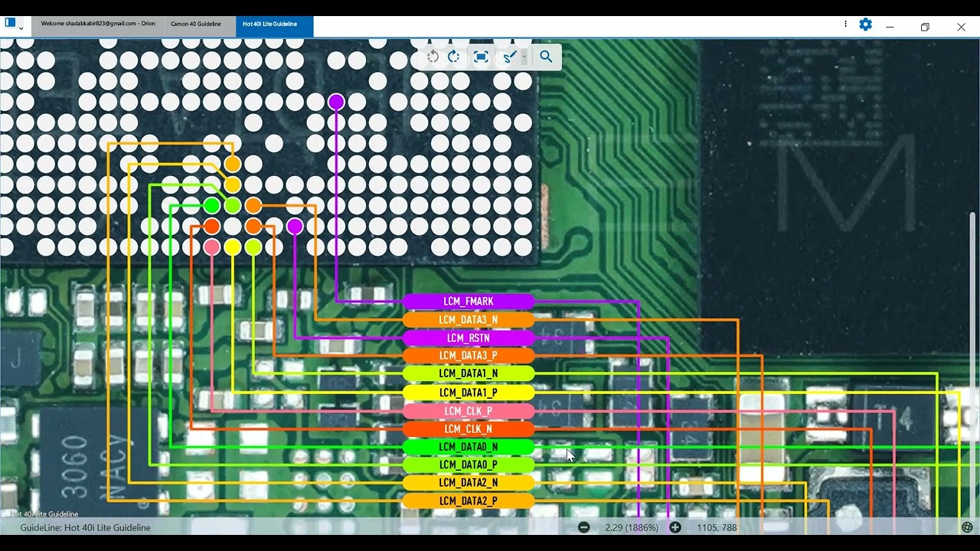
Task: Zoom out with the minus button
Action: (x=584, y=527)
